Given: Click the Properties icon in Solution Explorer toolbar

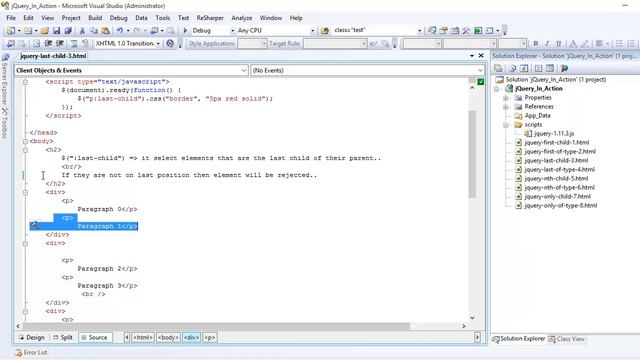Looking at the screenshot, I should (498, 68).
